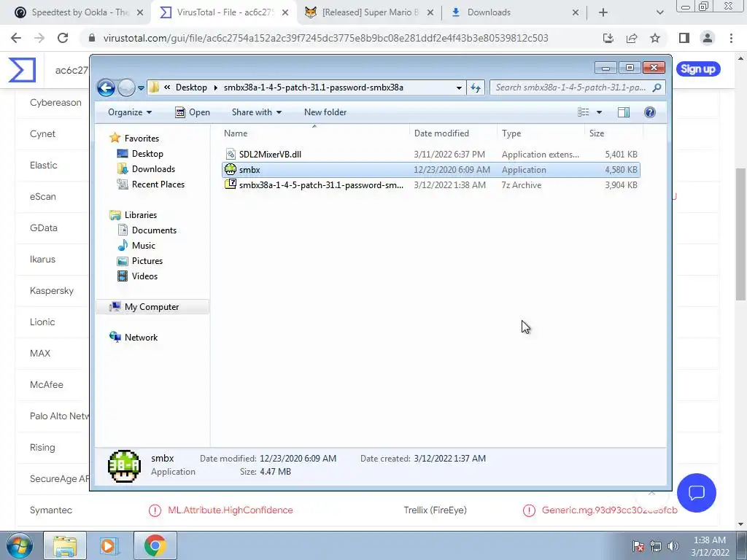Click the Explorer help icon
Screen dimensions: 747x560
(x=650, y=112)
